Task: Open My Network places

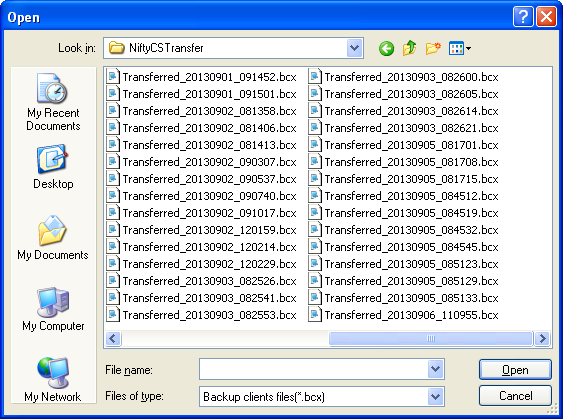Action: [53, 380]
